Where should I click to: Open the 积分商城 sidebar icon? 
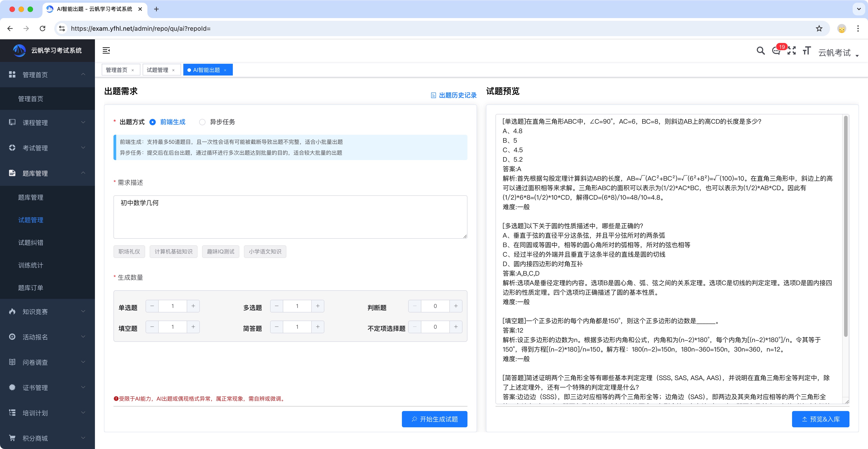[x=12, y=438]
